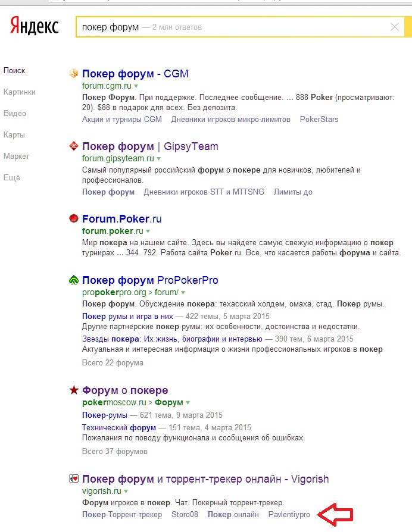Open the Покер форум ProPokerPro title
Image resolution: width=412 pixels, height=532 pixels.
150,280
